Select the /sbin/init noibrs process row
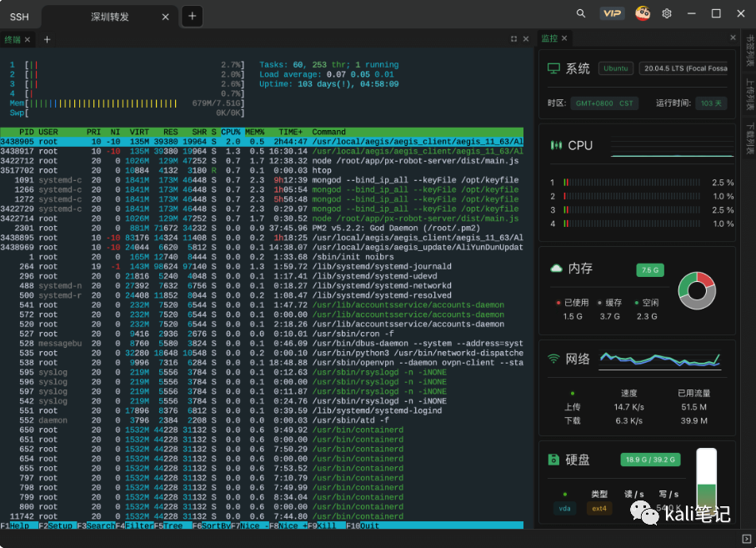 click(262, 257)
